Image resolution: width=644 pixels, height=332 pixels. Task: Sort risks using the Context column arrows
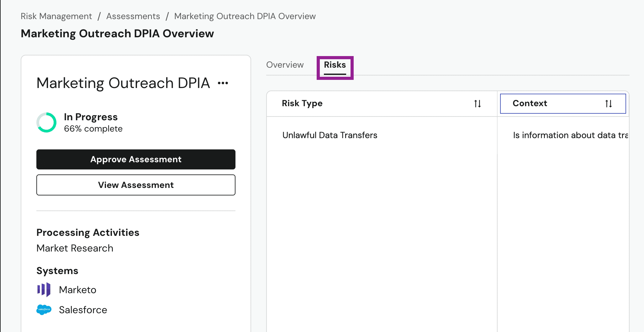tap(609, 104)
